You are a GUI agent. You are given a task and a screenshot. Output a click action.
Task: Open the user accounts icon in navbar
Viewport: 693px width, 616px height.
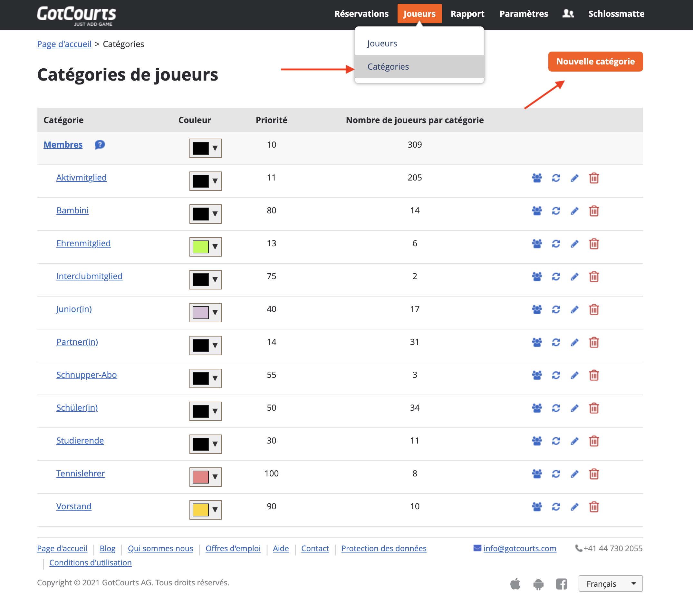coord(568,14)
